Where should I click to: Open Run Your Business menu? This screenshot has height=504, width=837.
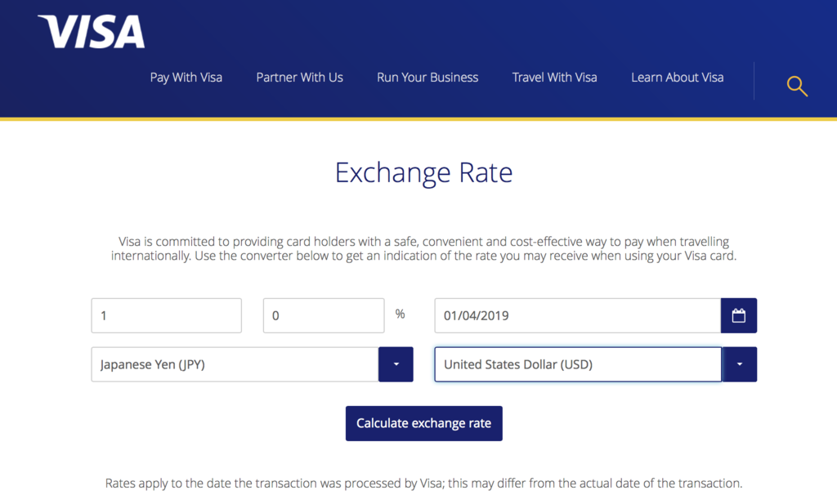pyautogui.click(x=427, y=78)
